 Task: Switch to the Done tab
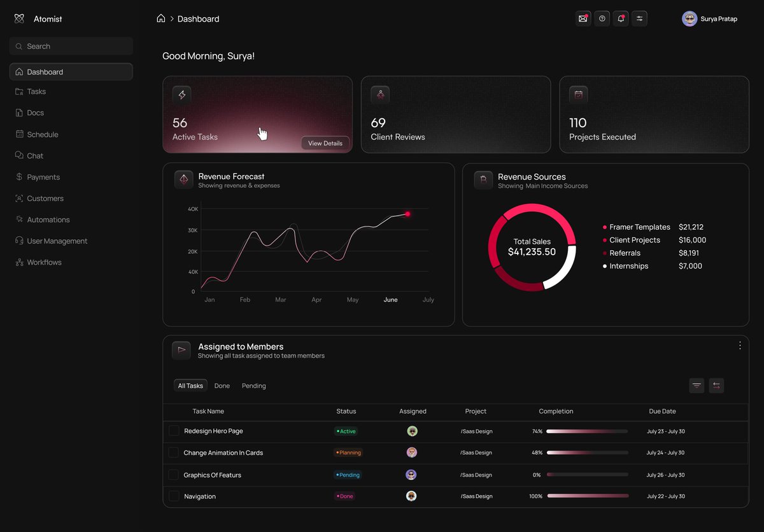click(222, 386)
